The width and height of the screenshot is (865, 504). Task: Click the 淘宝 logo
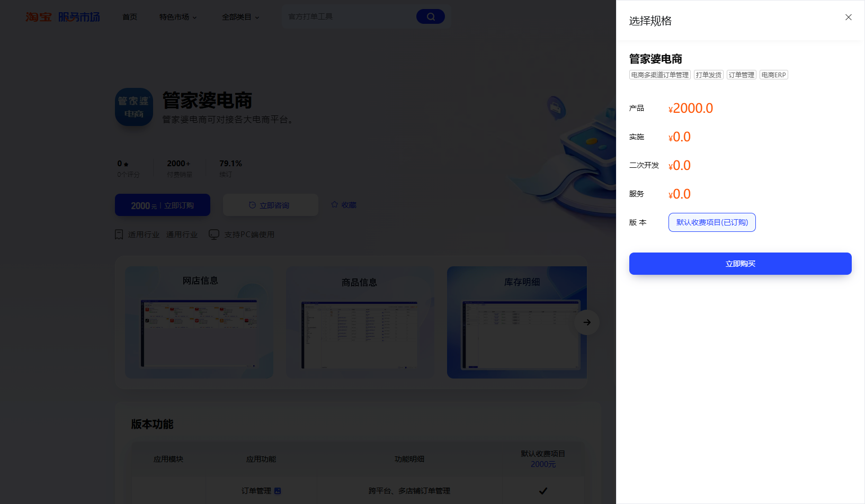coord(39,17)
